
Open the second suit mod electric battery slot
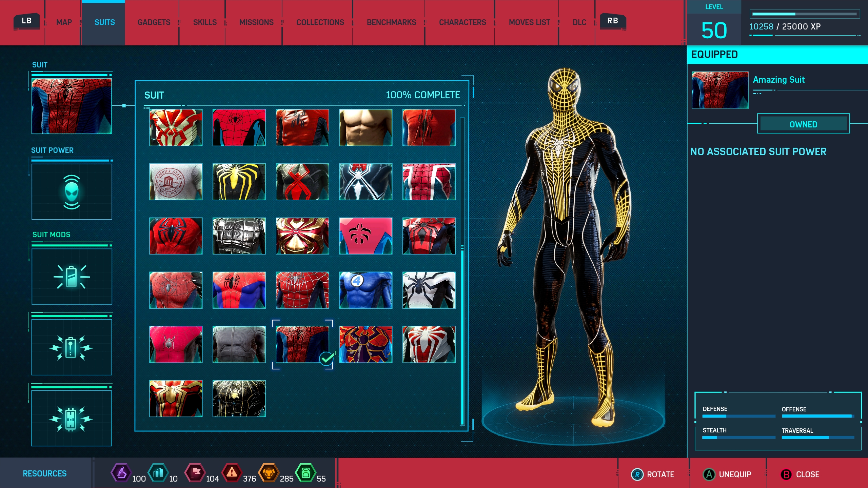click(x=72, y=347)
